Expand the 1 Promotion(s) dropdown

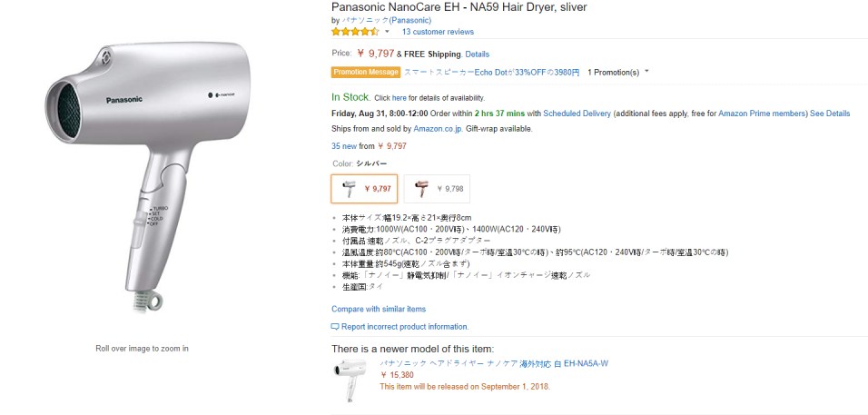(x=618, y=72)
